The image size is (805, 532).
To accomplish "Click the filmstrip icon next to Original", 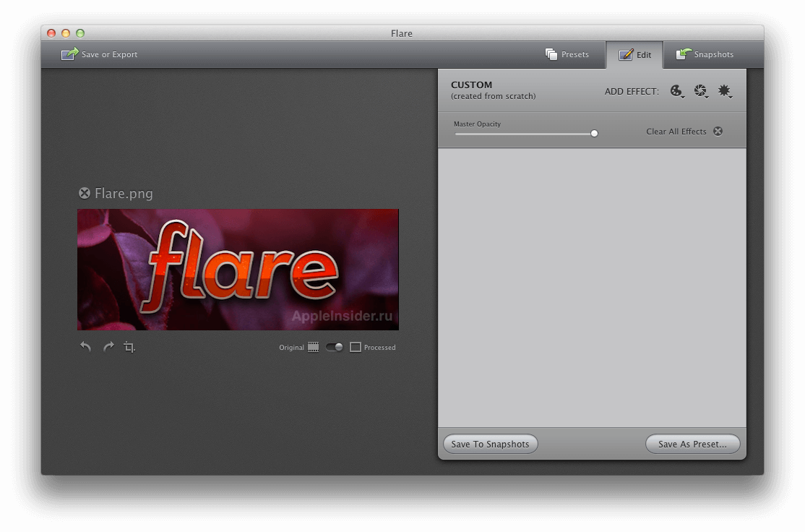I will point(313,347).
